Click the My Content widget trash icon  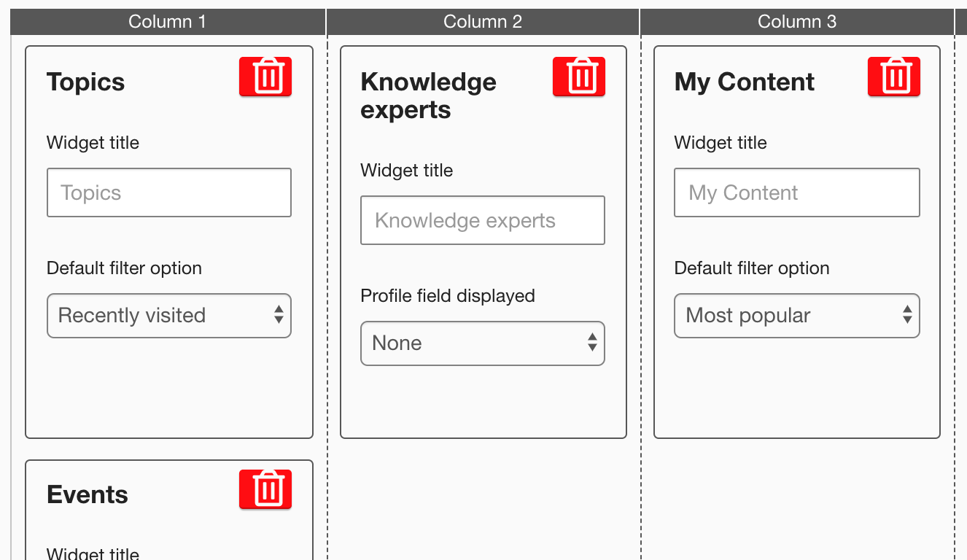click(893, 77)
